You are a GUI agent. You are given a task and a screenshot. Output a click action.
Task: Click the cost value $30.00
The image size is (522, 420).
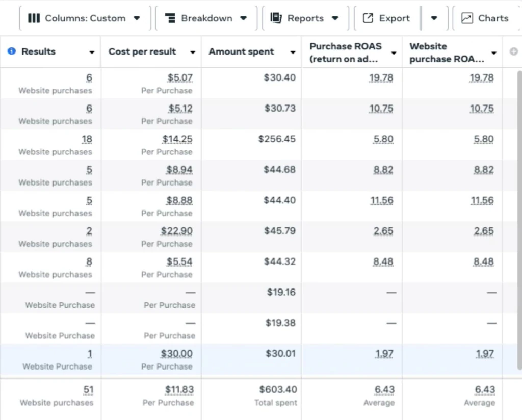pos(176,353)
